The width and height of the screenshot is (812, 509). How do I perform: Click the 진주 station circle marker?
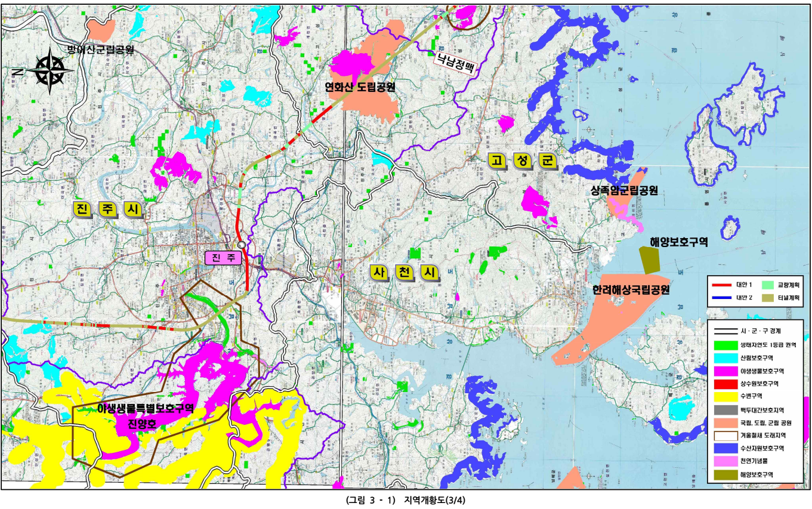pos(241,245)
